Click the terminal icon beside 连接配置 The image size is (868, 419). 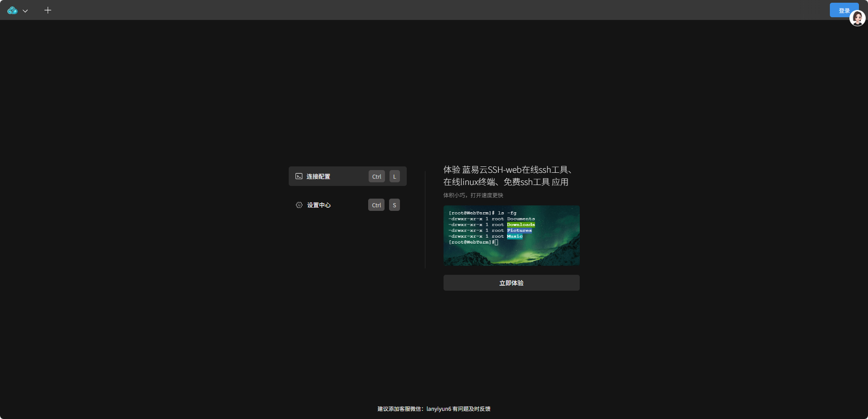pyautogui.click(x=299, y=176)
